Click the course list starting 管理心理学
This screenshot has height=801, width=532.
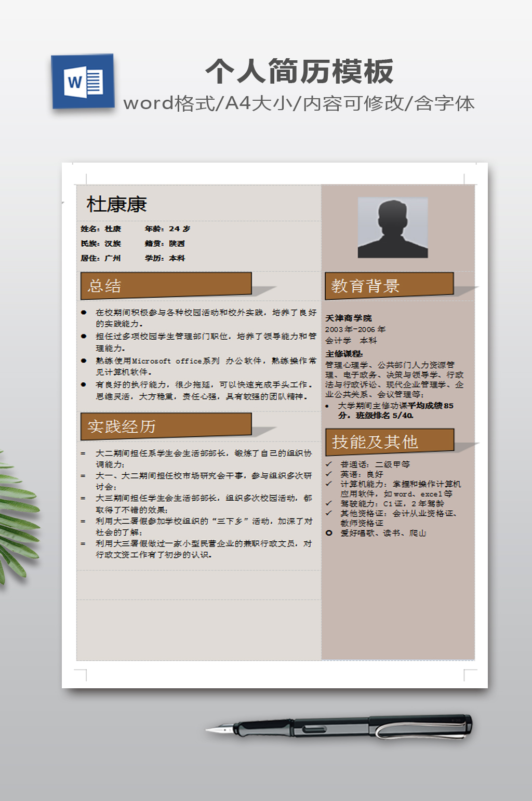(x=395, y=380)
